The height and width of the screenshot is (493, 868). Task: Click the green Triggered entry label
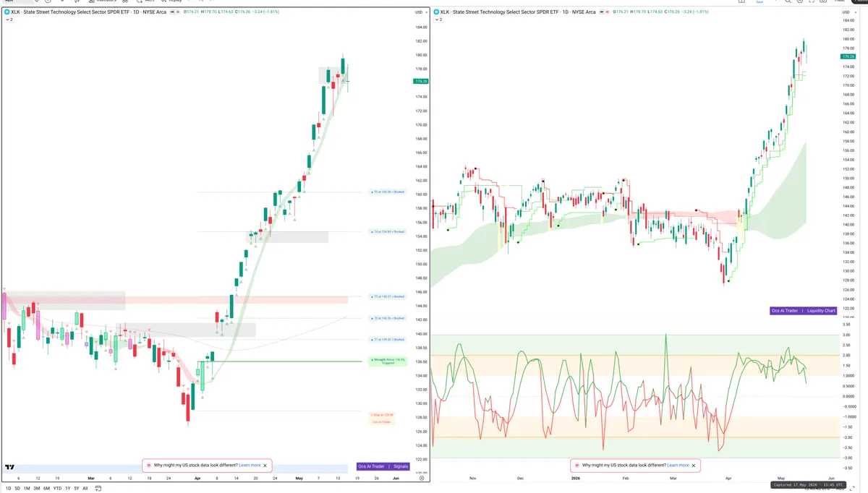coord(388,361)
